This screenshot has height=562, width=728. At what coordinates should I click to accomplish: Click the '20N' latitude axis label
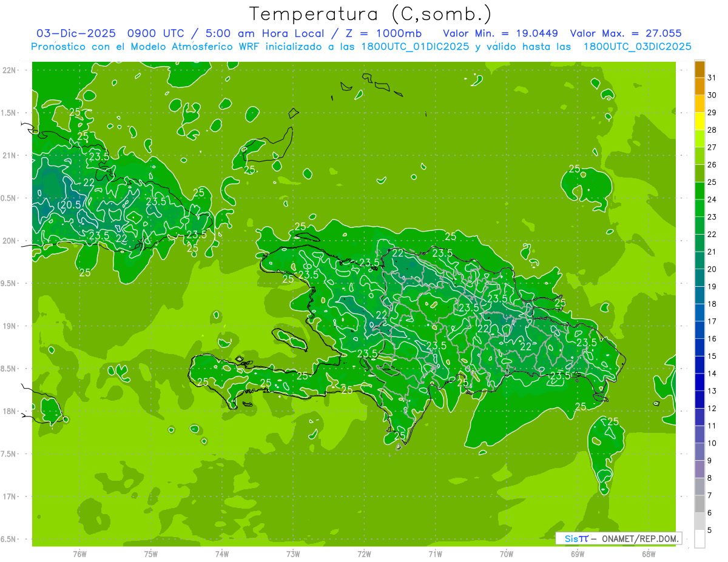[x=10, y=241]
